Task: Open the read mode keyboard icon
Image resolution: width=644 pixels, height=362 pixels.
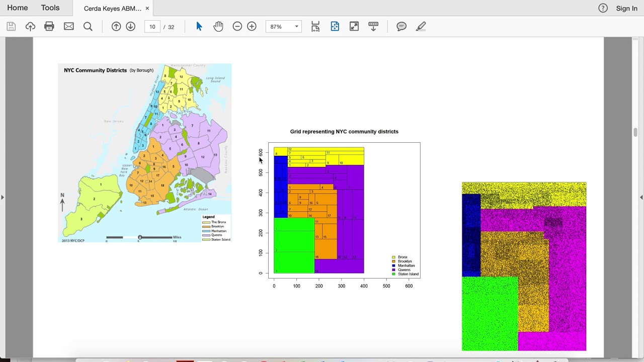Action: pos(373,27)
